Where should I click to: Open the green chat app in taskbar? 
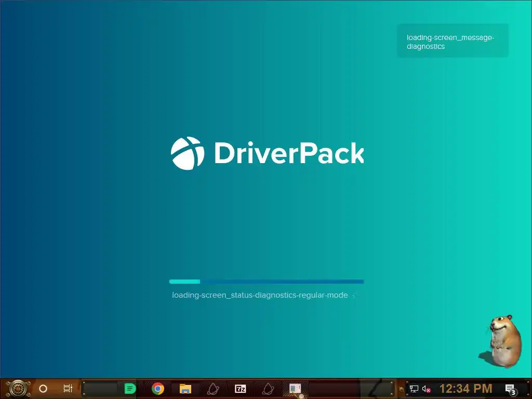(x=130, y=389)
